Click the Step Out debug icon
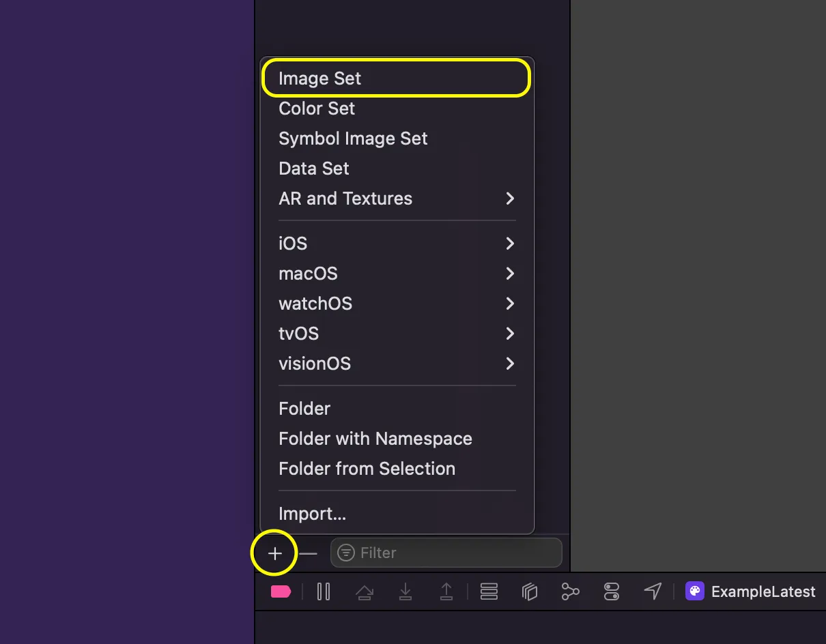This screenshot has width=826, height=644. [x=446, y=591]
